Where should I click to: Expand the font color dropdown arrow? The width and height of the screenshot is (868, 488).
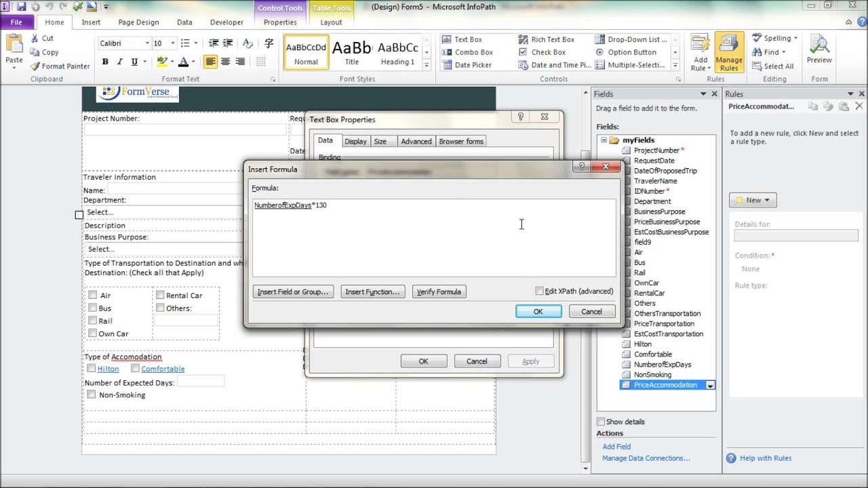[193, 62]
